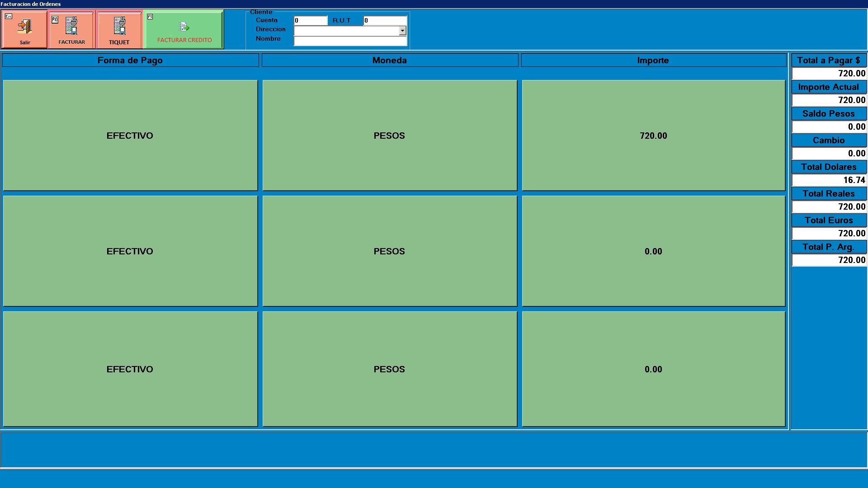Click third row PESOS currency cell

(390, 369)
